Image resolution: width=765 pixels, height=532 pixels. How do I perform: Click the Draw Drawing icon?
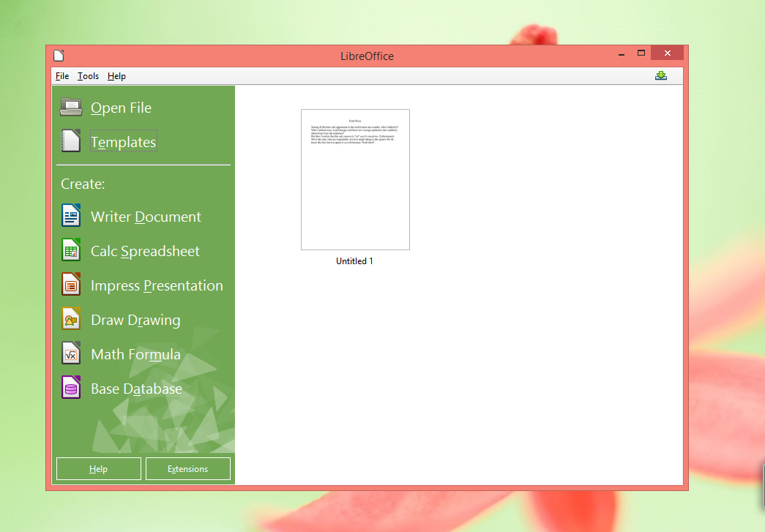point(71,319)
